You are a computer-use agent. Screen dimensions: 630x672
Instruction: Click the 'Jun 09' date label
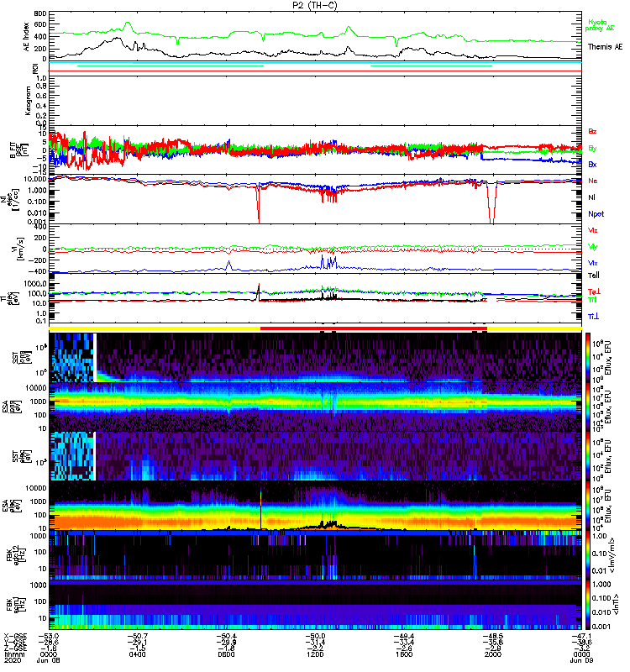pos(581,660)
